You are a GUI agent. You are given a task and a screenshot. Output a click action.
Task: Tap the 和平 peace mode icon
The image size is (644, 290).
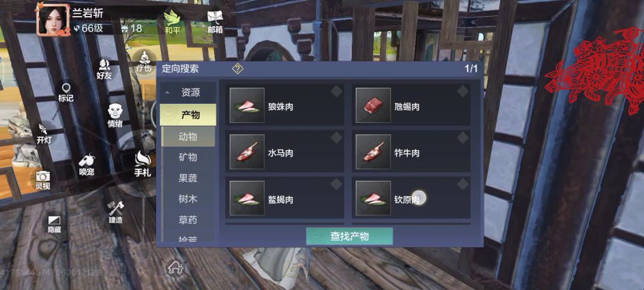(x=172, y=23)
